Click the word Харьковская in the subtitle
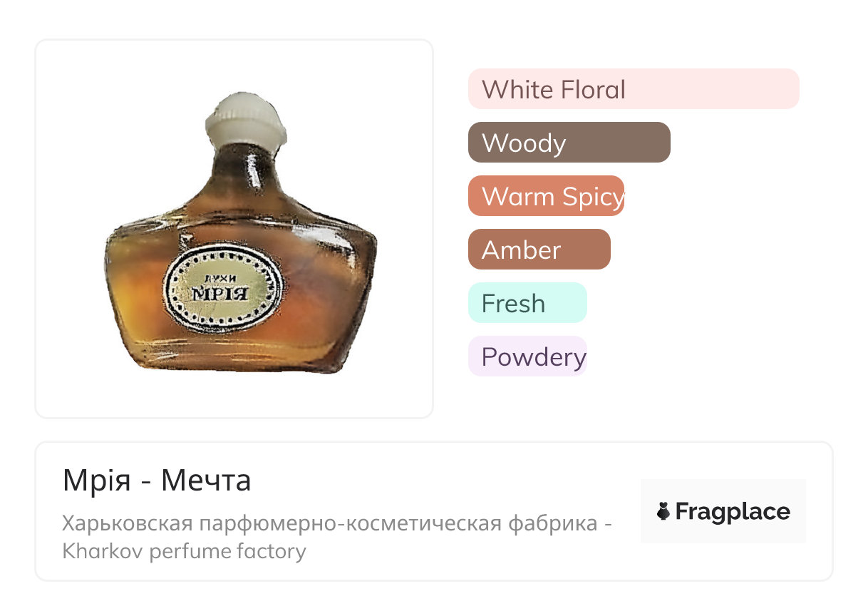The height and width of the screenshot is (616, 868). [x=127, y=524]
